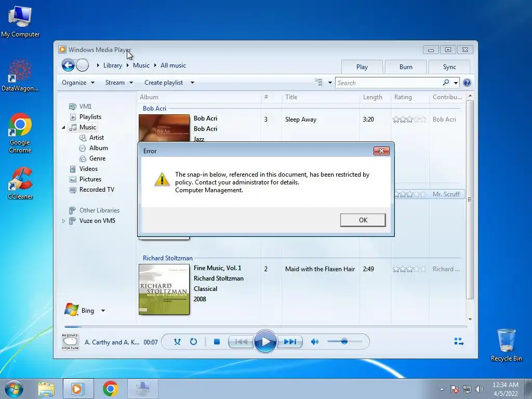
Task: Click the Richard Stoltzman group heading
Action: coord(168,258)
